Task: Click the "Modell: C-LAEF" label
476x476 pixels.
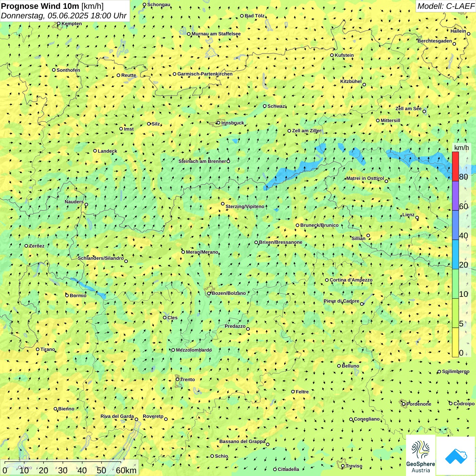Action: tap(445, 6)
